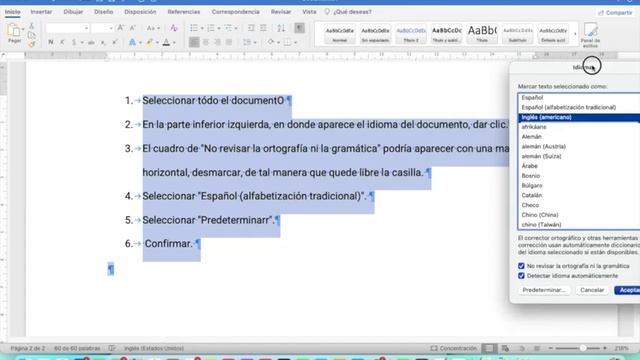Click the Bullets list icon
Image resolution: width=640 pixels, height=360 pixels.
tap(194, 28)
